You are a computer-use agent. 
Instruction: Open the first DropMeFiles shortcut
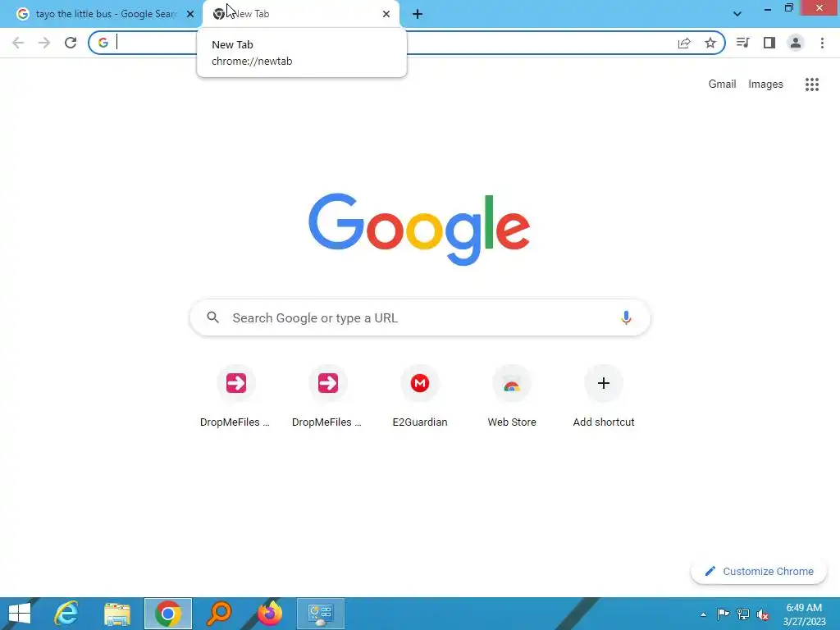235,397
